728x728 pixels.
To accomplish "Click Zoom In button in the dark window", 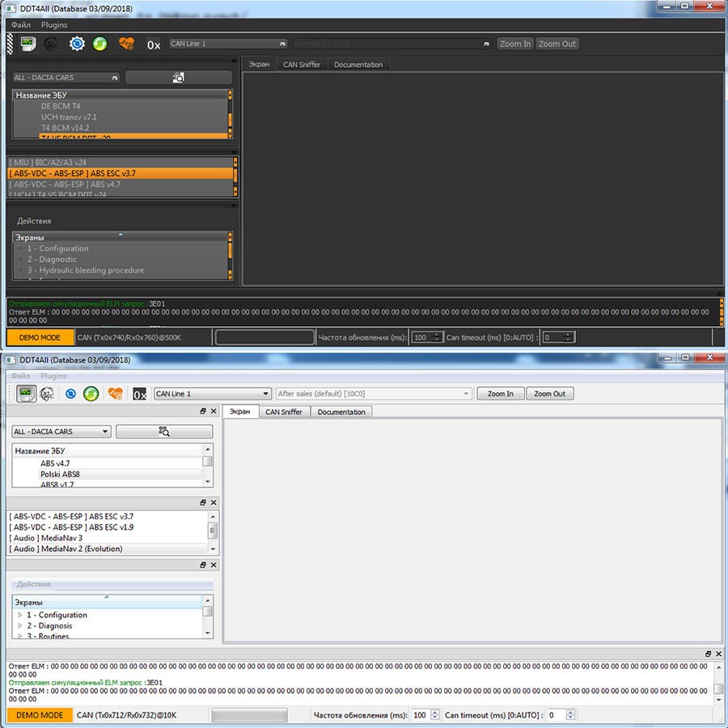I will [x=515, y=44].
